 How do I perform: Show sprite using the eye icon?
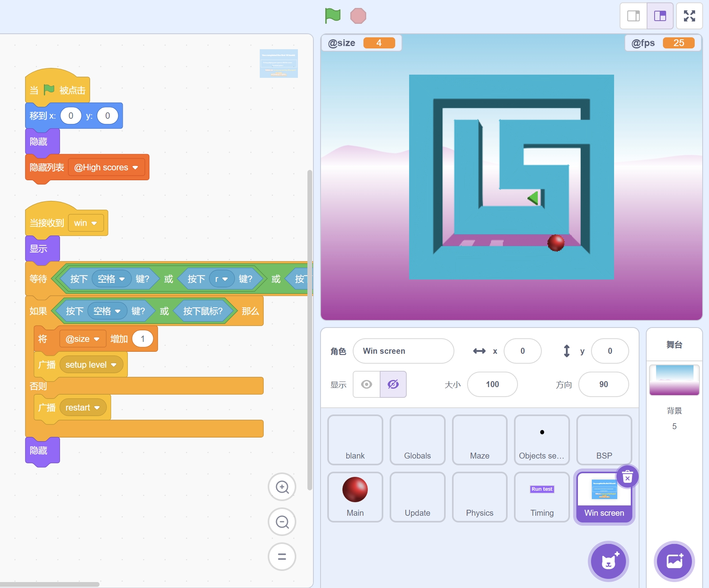click(367, 384)
